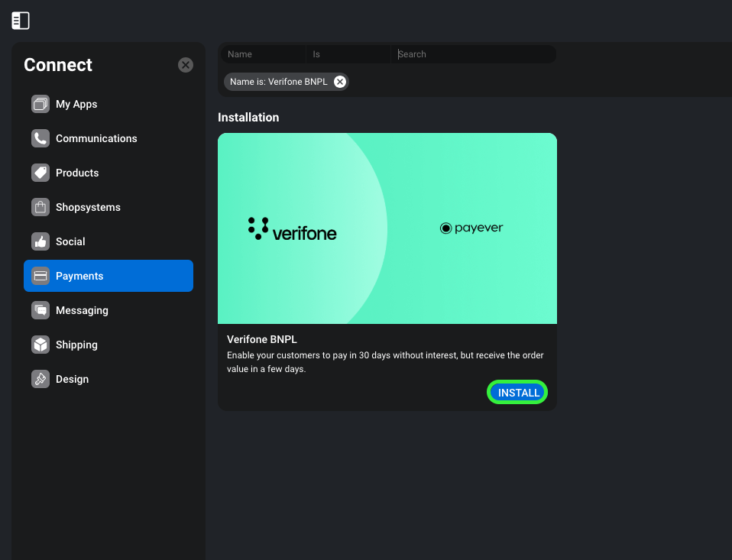This screenshot has height=560, width=732.
Task: Install the Verifone BNPL app
Action: (x=517, y=393)
